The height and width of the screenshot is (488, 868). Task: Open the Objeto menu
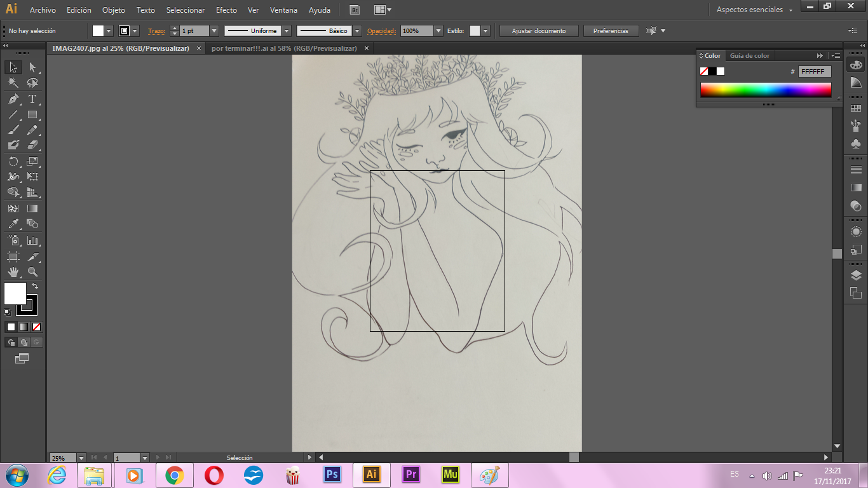click(114, 10)
